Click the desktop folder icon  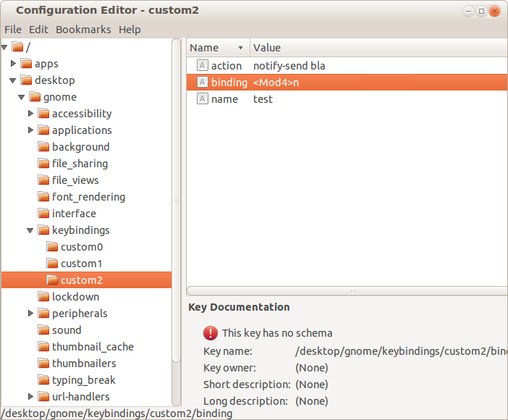coord(26,80)
